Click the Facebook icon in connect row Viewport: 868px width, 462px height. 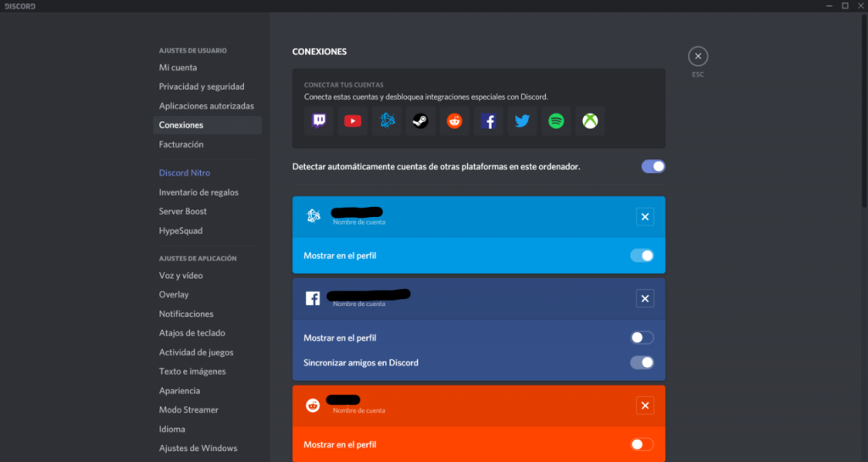pyautogui.click(x=488, y=121)
